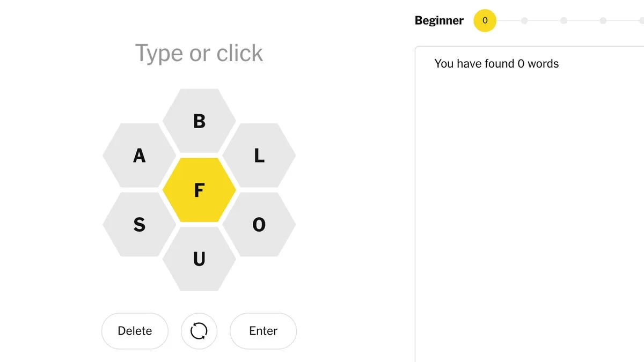The height and width of the screenshot is (362, 644).
Task: Click the yellow center letter F
Action: pyautogui.click(x=199, y=189)
